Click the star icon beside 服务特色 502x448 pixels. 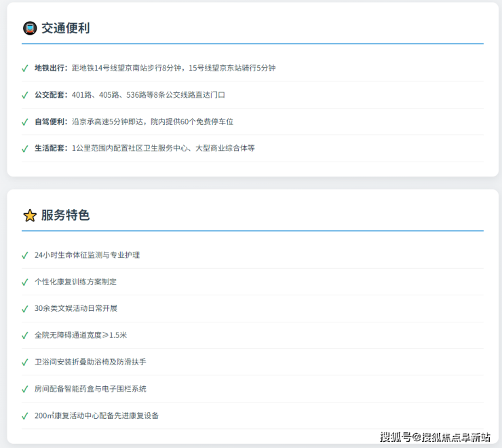(30, 215)
